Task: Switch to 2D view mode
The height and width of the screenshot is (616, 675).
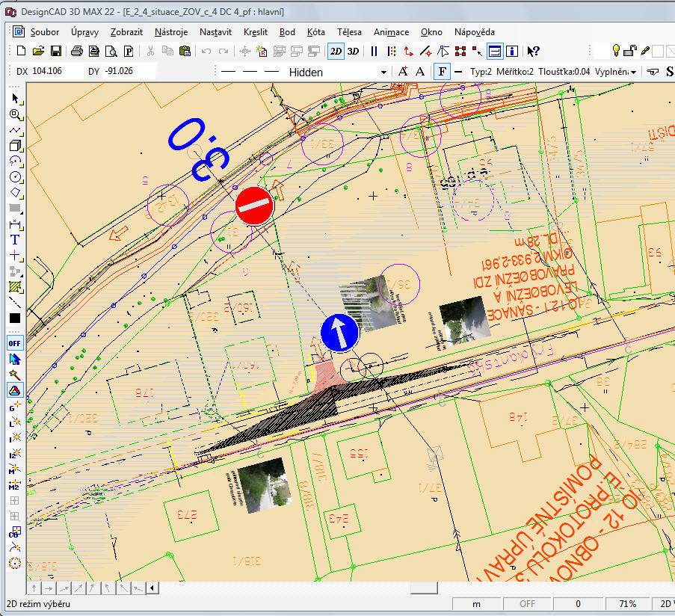Action: coord(336,52)
